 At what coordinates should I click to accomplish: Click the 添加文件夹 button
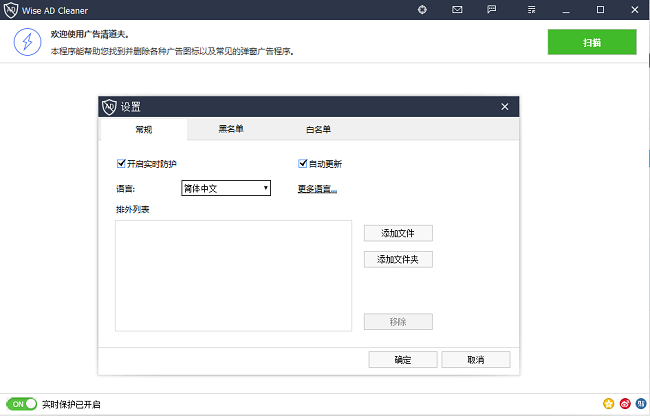[x=398, y=259]
